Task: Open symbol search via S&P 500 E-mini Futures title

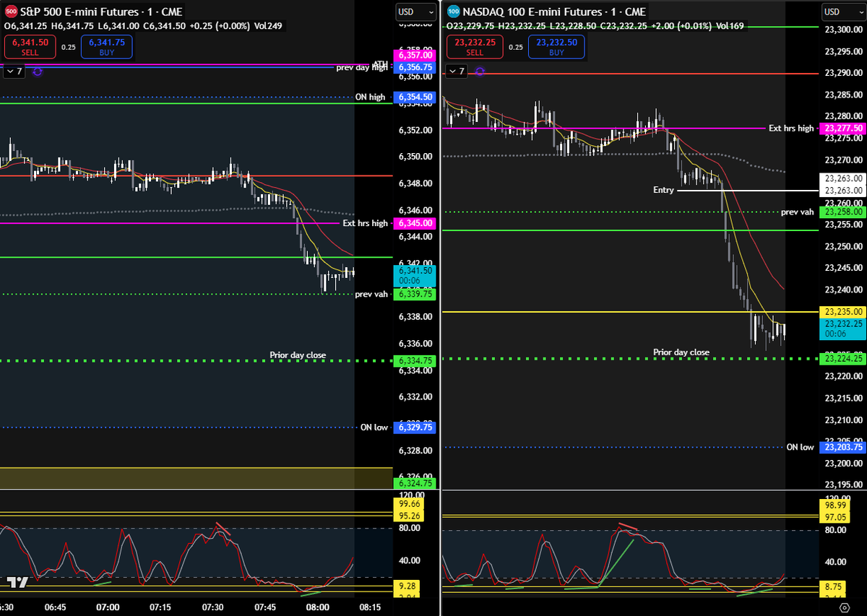Action: click(101, 12)
